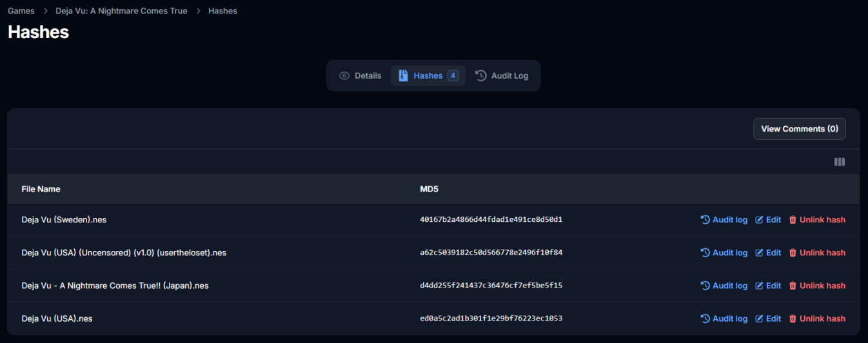Click the MD5 column header
This screenshot has height=343, width=868.
429,189
